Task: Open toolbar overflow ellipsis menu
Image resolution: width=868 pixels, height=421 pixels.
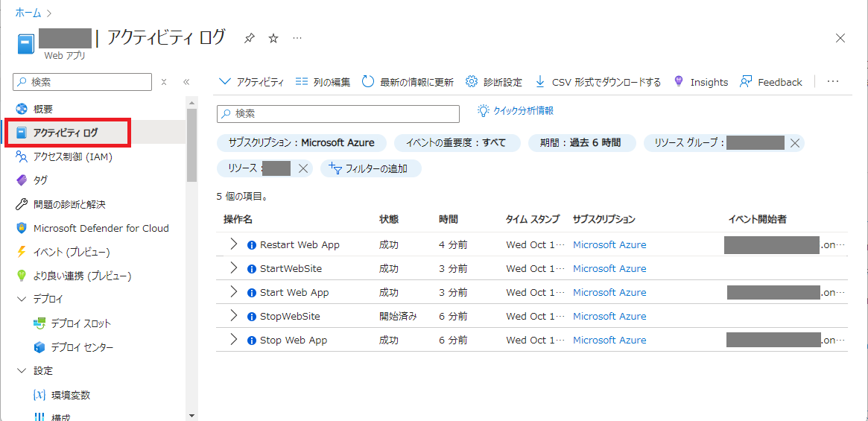Action: (x=832, y=81)
